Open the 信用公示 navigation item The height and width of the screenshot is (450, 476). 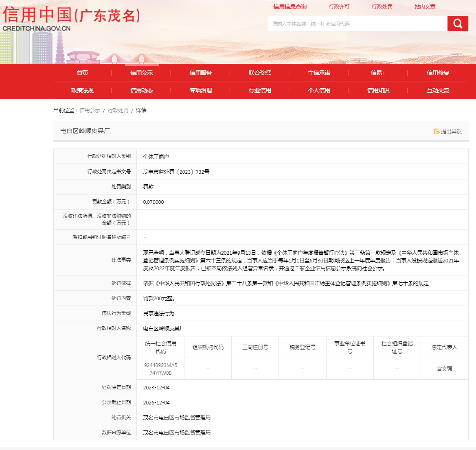pyautogui.click(x=142, y=73)
